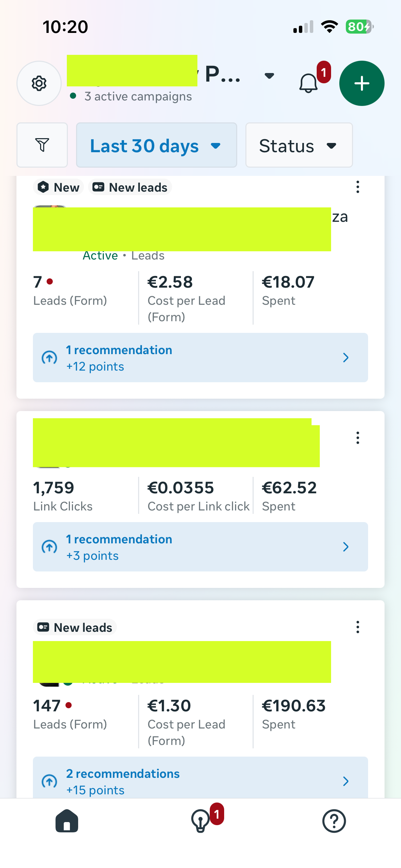This screenshot has width=401, height=868.
Task: Open three-dot menu for Link Clicks campaign
Action: tap(357, 438)
